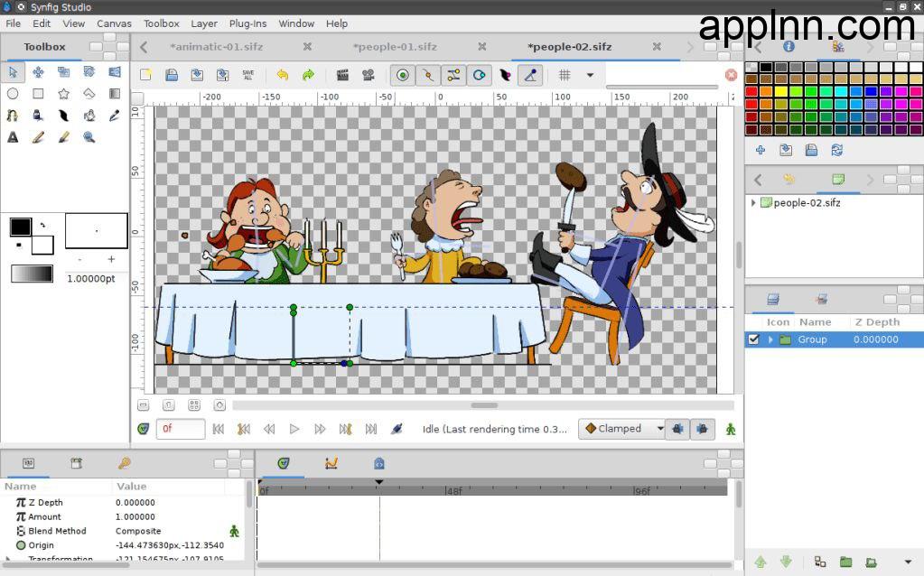Select the Star tool
924x576 pixels.
click(x=63, y=94)
